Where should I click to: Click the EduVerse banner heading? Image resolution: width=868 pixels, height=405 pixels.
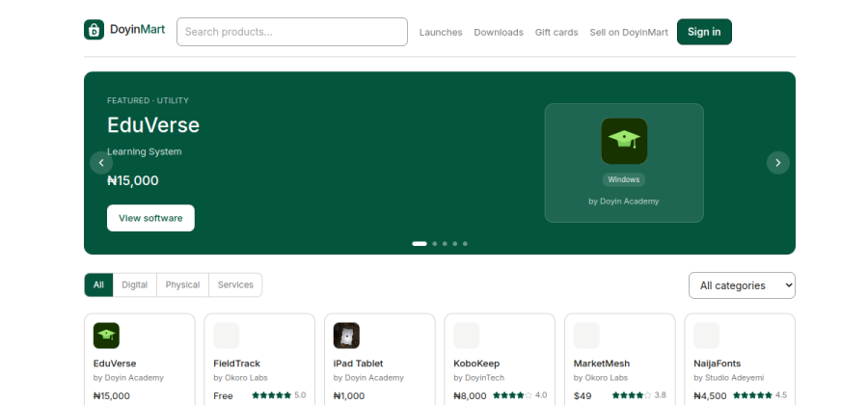pos(153,125)
